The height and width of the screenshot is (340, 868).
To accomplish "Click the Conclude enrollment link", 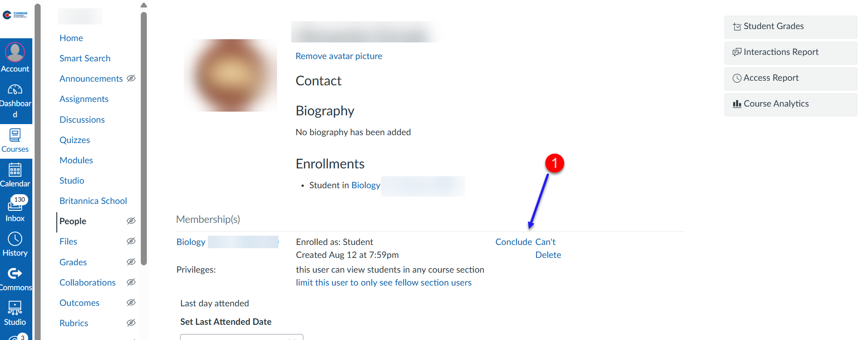I will coord(513,242).
